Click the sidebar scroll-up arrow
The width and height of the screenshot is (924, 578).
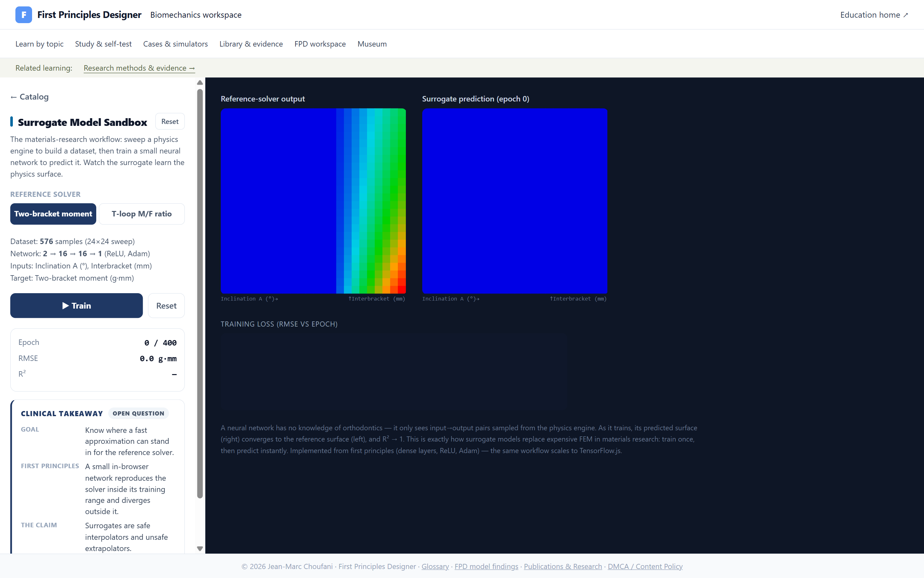(200, 83)
